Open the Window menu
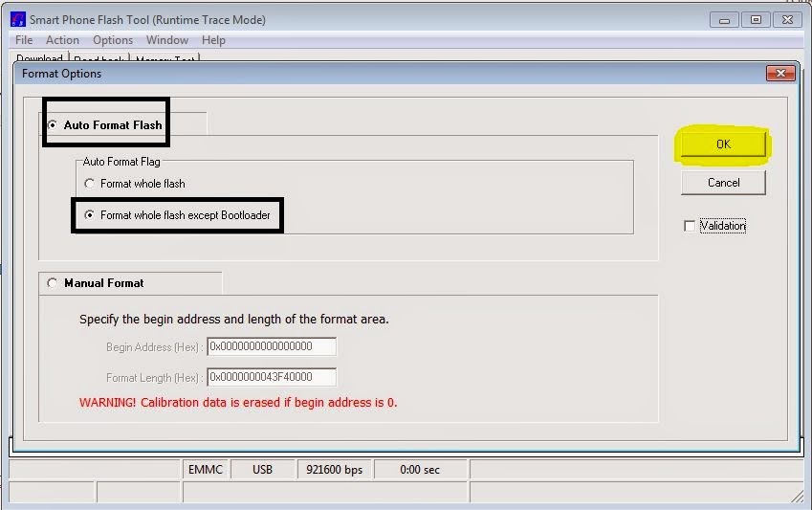The image size is (812, 510). click(x=167, y=40)
